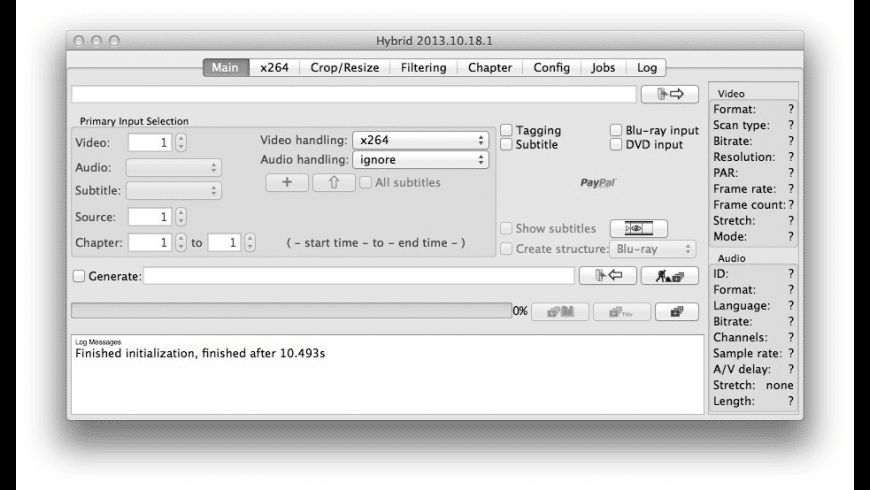Open the Chapter tab
This screenshot has height=490, width=870.
(x=490, y=68)
